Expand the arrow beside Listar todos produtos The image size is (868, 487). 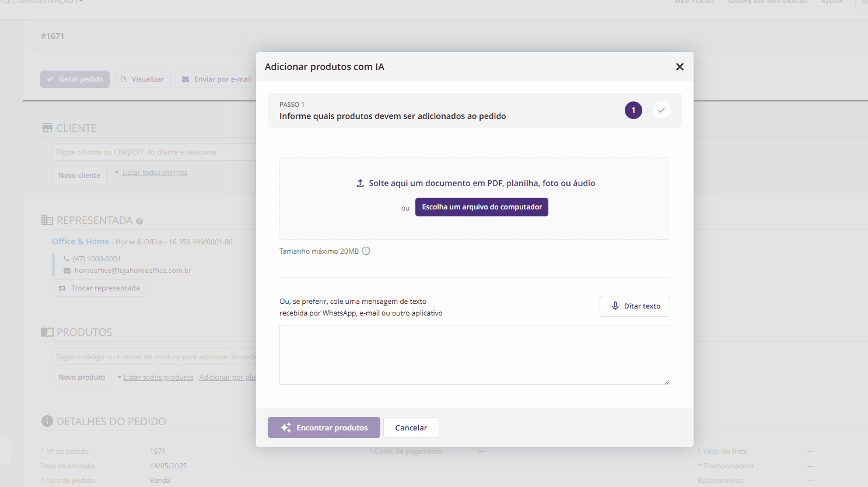[120, 377]
